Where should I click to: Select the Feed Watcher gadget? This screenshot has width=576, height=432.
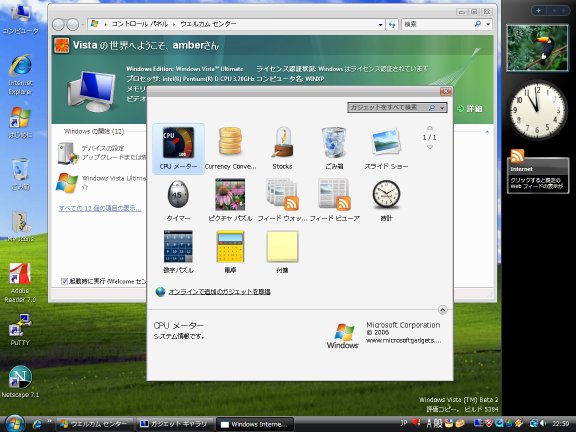pyautogui.click(x=282, y=201)
